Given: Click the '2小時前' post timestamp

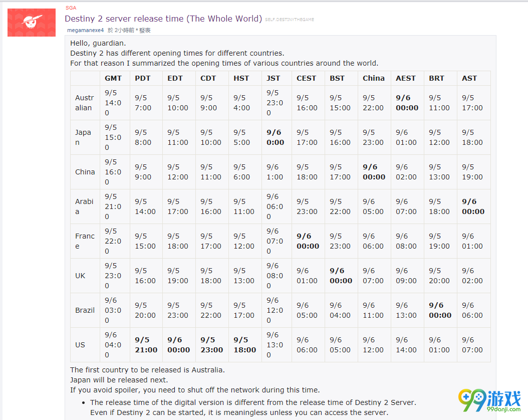Looking at the screenshot, I should point(124,30).
